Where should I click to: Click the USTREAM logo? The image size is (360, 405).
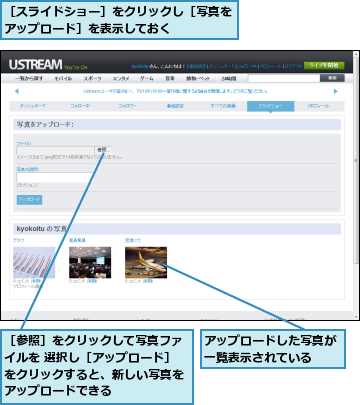tap(35, 65)
